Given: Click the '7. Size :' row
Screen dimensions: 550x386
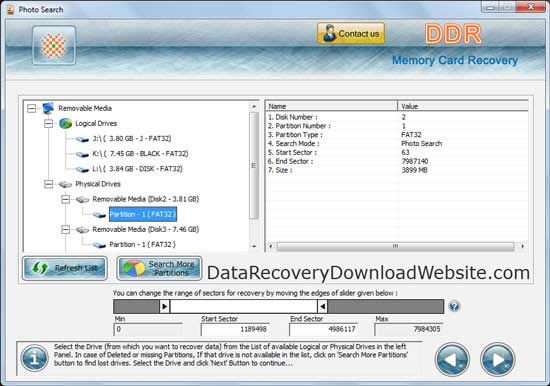Looking at the screenshot, I should tap(397, 170).
